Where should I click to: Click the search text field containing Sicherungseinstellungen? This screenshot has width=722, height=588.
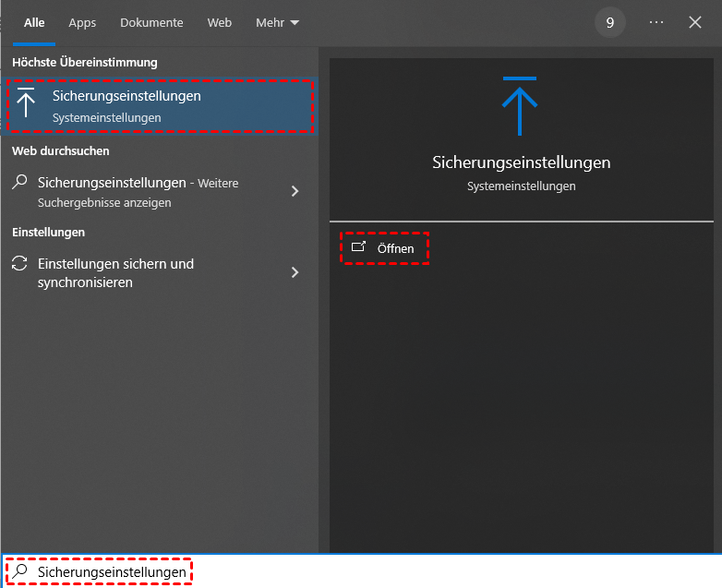pyautogui.click(x=277, y=572)
